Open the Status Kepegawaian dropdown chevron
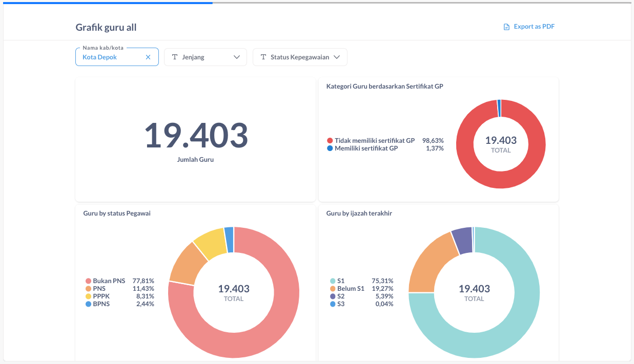 (x=337, y=57)
